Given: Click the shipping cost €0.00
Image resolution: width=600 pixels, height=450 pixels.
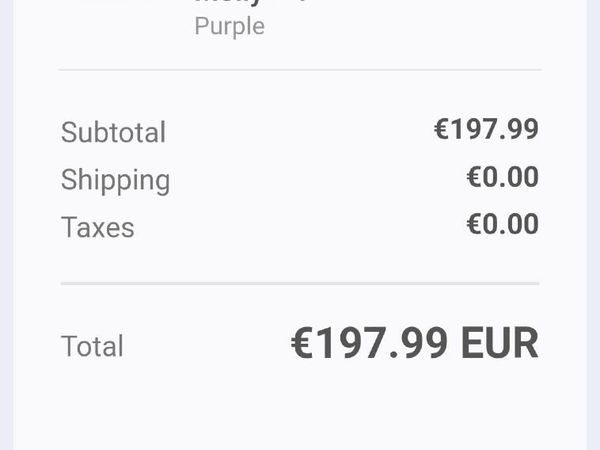Looking at the screenshot, I should click(x=502, y=177).
